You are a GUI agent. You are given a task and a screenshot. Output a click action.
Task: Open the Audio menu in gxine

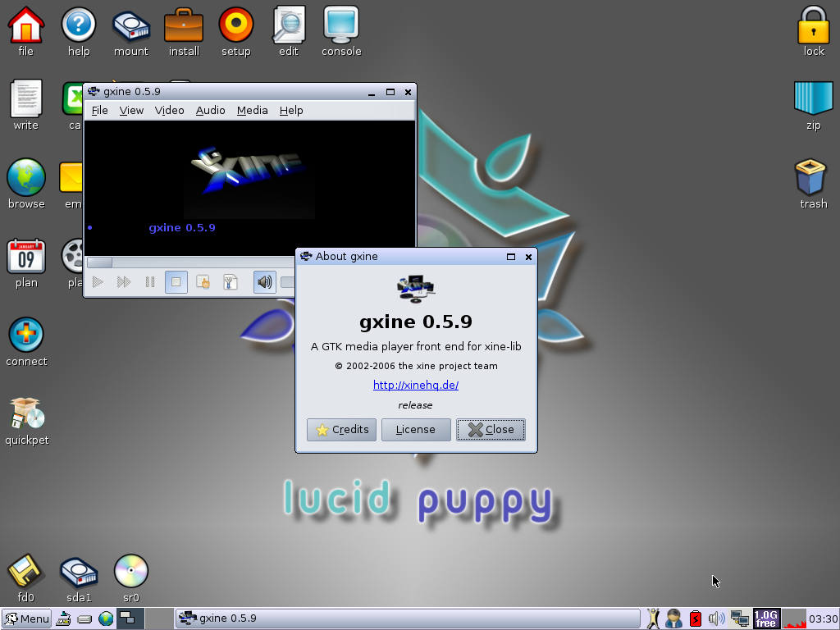[x=210, y=111]
